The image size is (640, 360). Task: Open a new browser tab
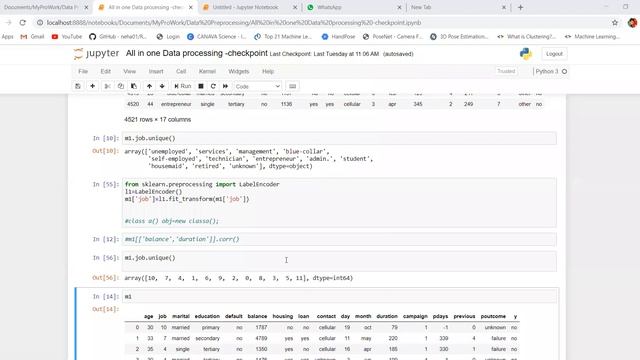[520, 7]
